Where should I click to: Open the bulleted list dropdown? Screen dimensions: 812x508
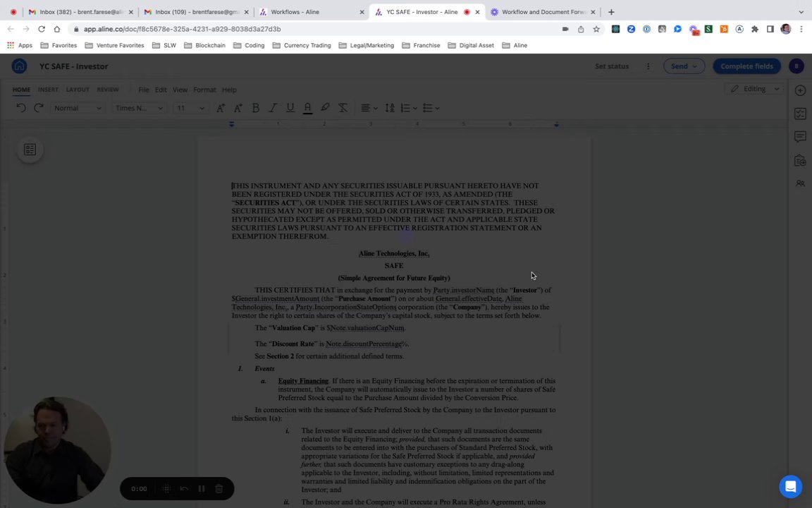[431, 108]
